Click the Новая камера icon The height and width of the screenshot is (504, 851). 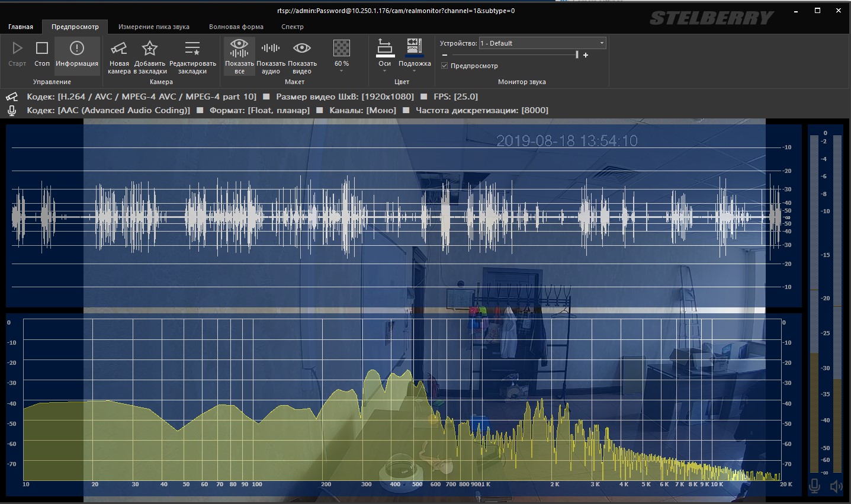pyautogui.click(x=119, y=48)
